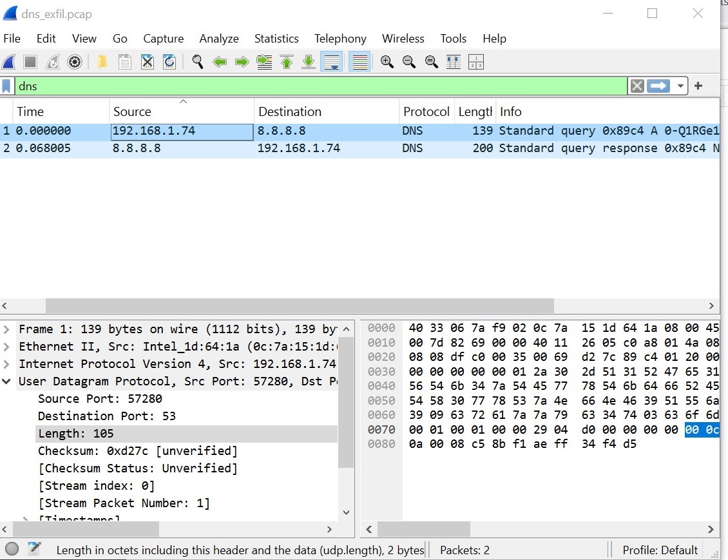Reset text to normal size
The image size is (728, 560).
431,62
